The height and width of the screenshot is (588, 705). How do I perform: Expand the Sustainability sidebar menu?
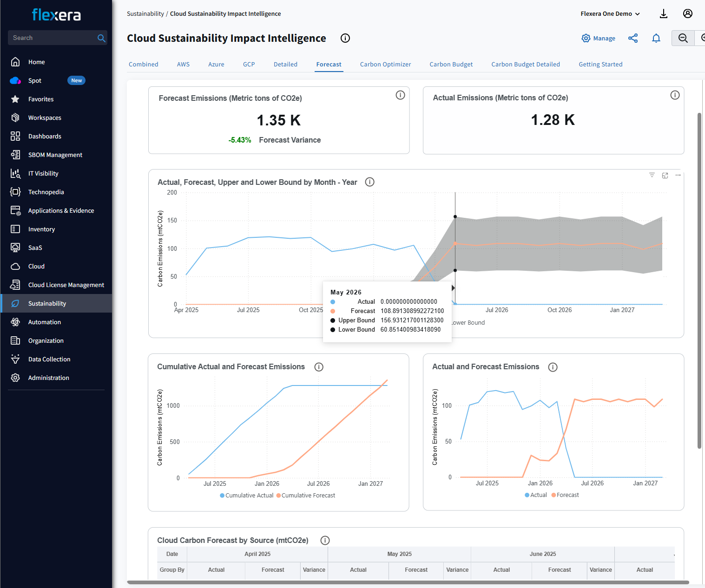(47, 303)
